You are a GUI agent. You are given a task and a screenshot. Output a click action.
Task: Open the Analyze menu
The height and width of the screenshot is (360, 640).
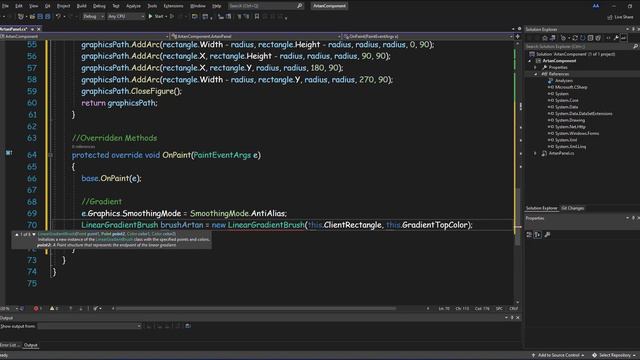pyautogui.click(x=133, y=6)
